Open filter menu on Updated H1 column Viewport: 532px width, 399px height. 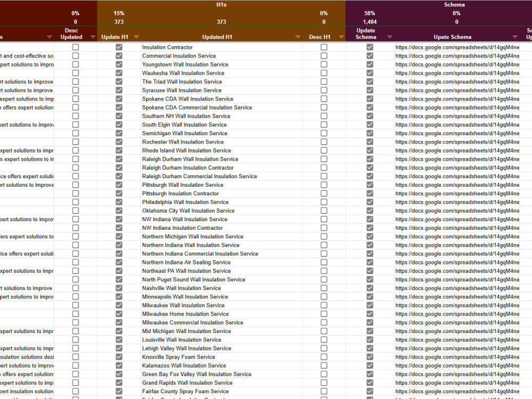click(297, 37)
